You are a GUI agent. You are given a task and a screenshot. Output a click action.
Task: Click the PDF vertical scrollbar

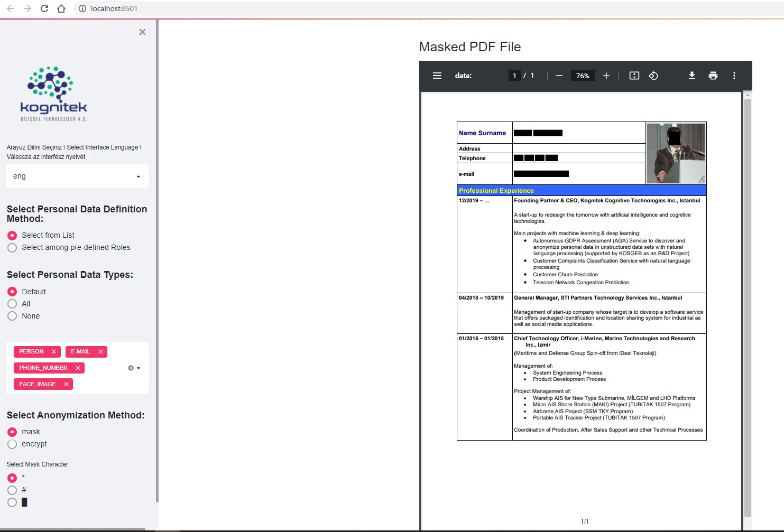pyautogui.click(x=748, y=308)
